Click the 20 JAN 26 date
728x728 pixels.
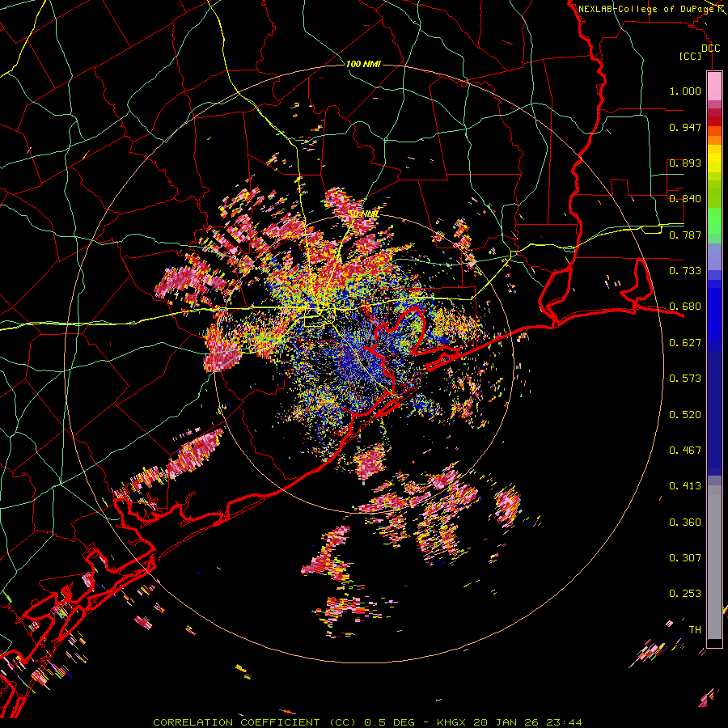click(x=506, y=722)
